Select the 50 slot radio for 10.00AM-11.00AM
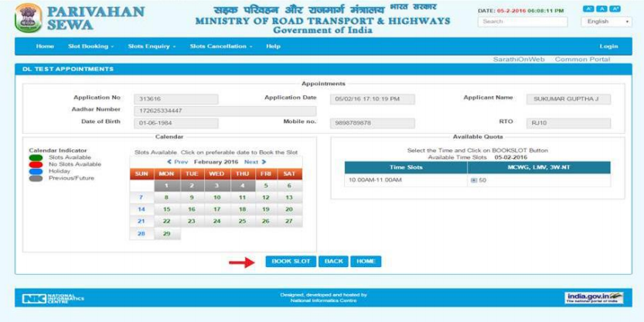644x322 pixels. point(474,180)
